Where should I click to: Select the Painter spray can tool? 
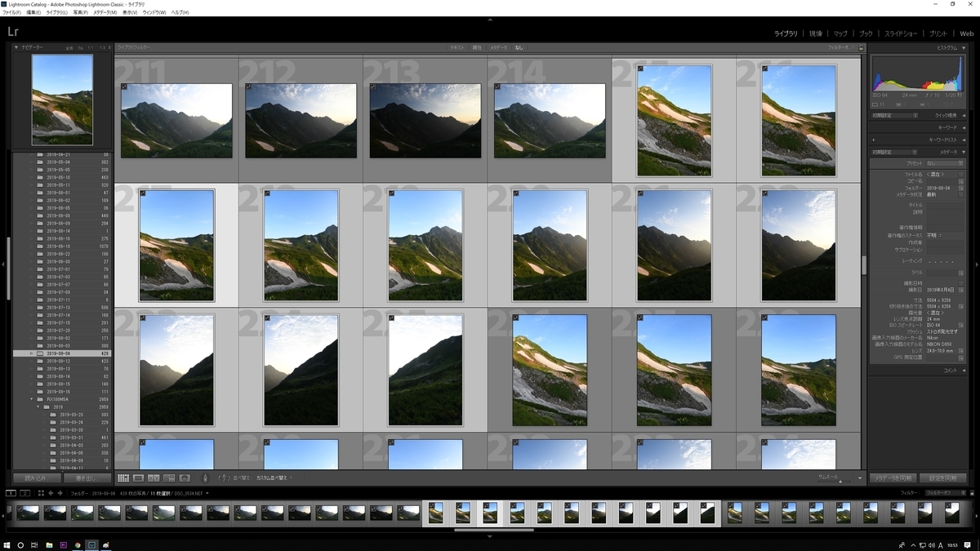(x=205, y=478)
